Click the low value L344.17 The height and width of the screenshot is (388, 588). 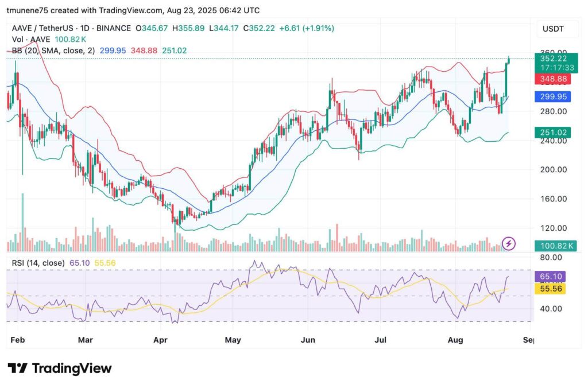coord(223,29)
